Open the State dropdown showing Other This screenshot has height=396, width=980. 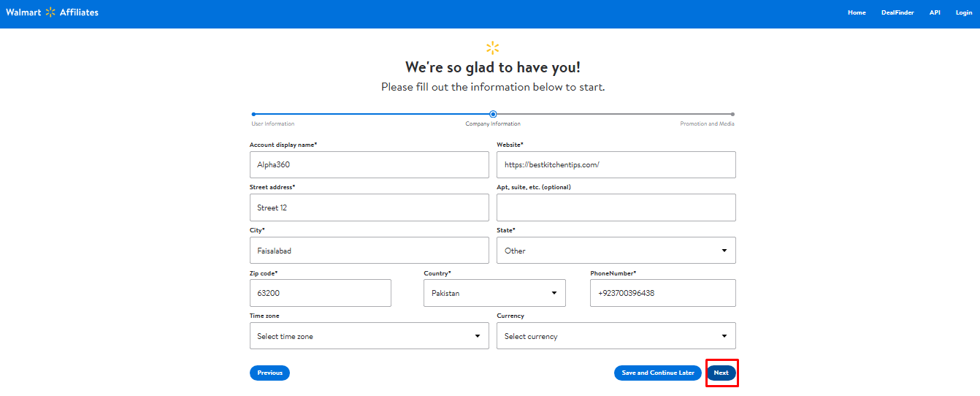pos(616,250)
